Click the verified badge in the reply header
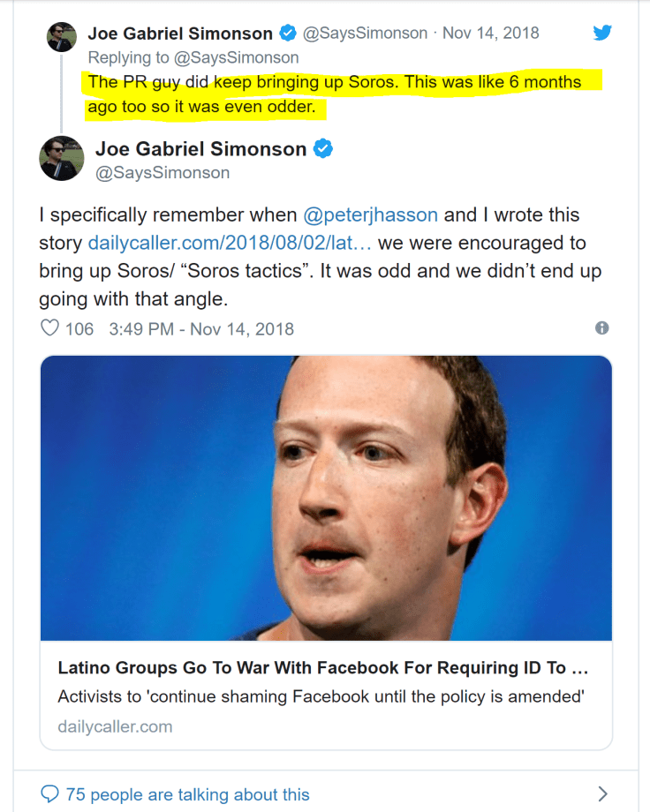650x812 pixels. click(288, 34)
